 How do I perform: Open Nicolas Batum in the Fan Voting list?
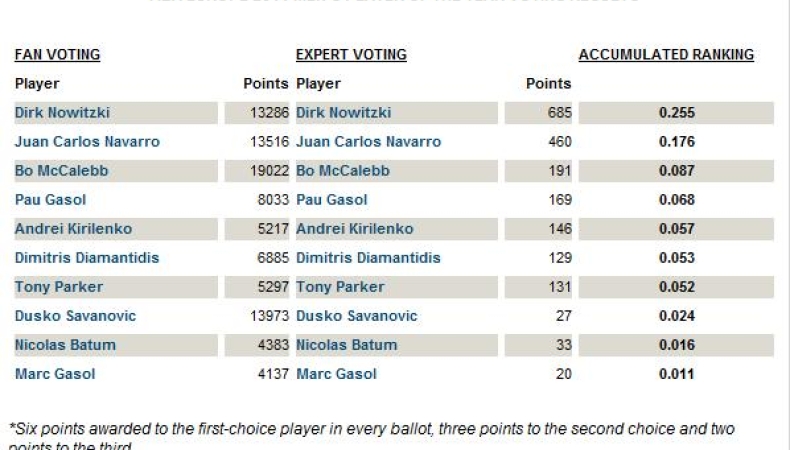coord(65,345)
